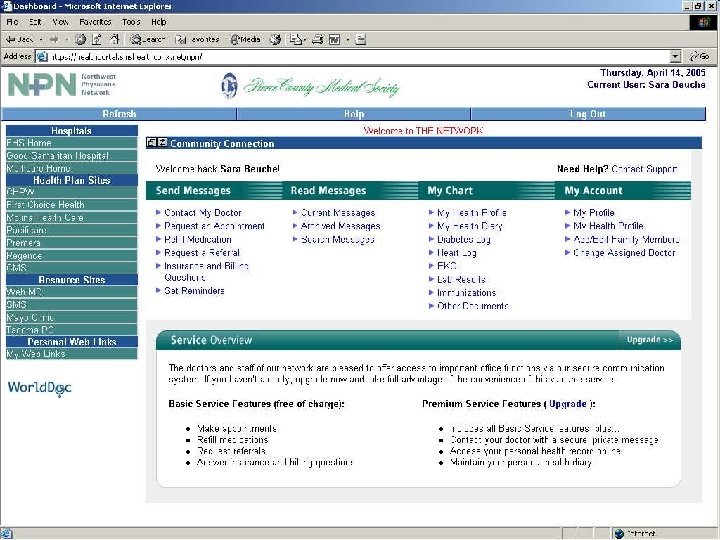Click the Discuss icon in toolbar

[361, 40]
